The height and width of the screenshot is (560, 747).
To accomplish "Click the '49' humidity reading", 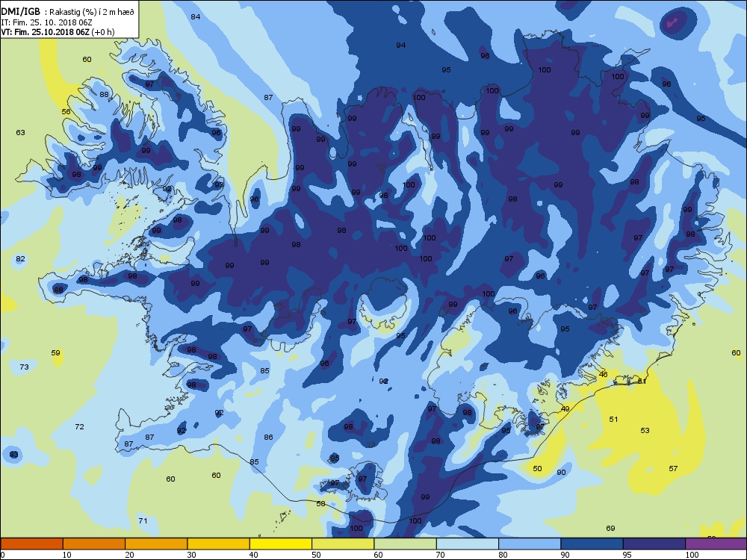I will tap(565, 409).
